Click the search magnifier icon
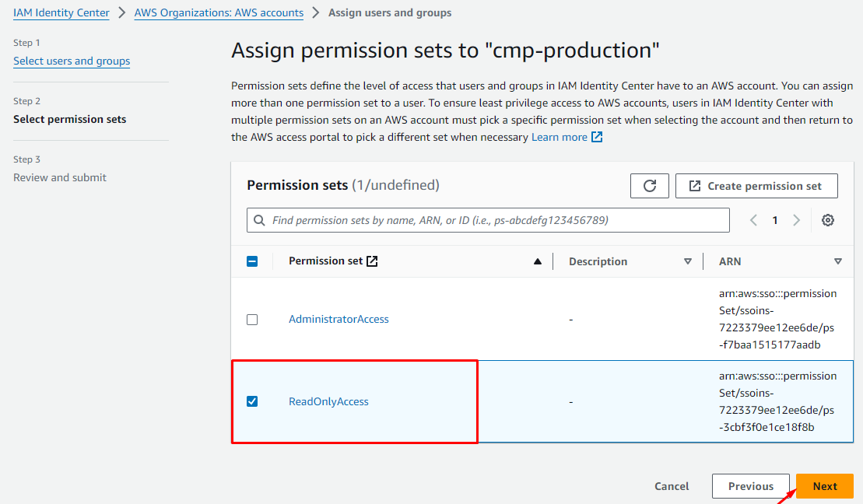Screen dimensions: 863x504 pyautogui.click(x=259, y=220)
